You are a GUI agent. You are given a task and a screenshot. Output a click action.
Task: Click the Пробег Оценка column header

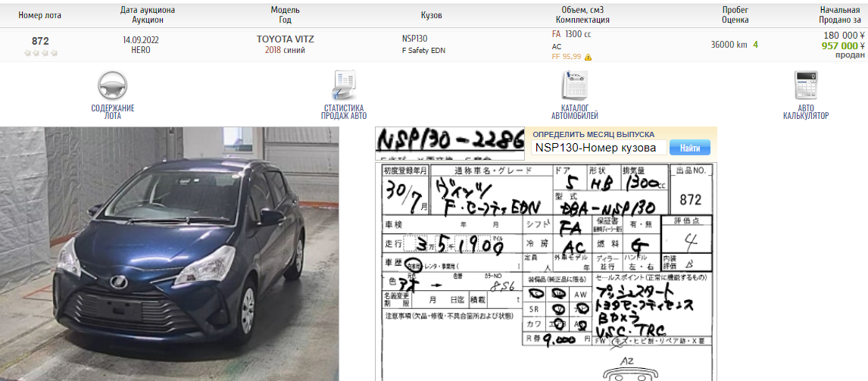click(735, 15)
